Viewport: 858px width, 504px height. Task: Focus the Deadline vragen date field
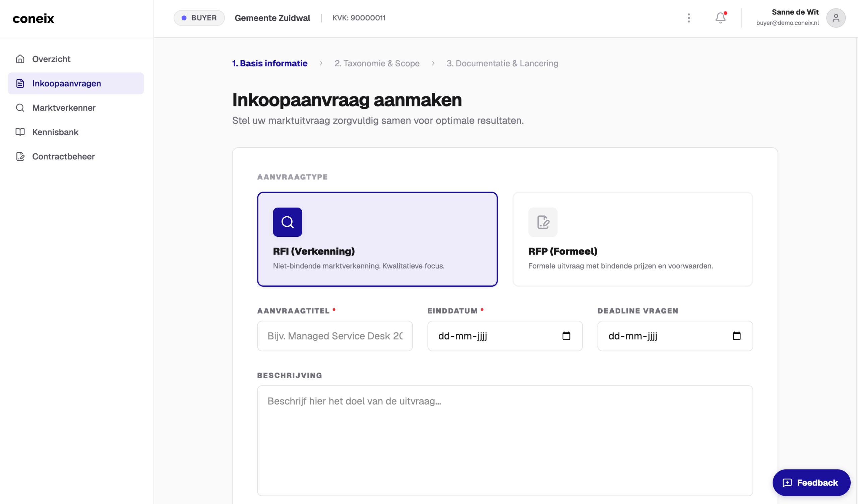pos(675,336)
